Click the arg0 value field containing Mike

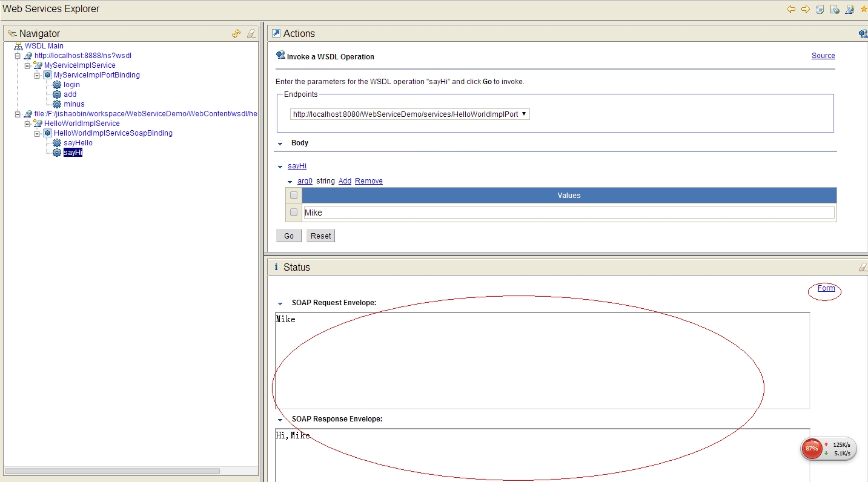pos(569,213)
